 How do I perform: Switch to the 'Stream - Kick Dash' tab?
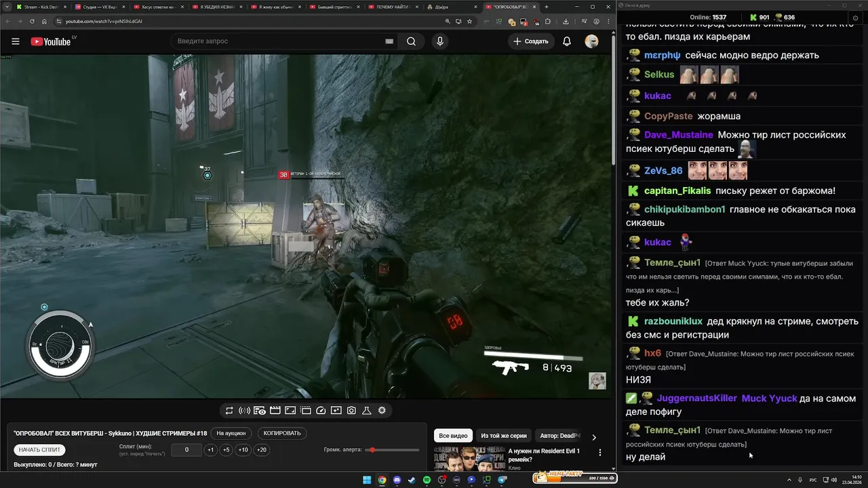[41, 7]
